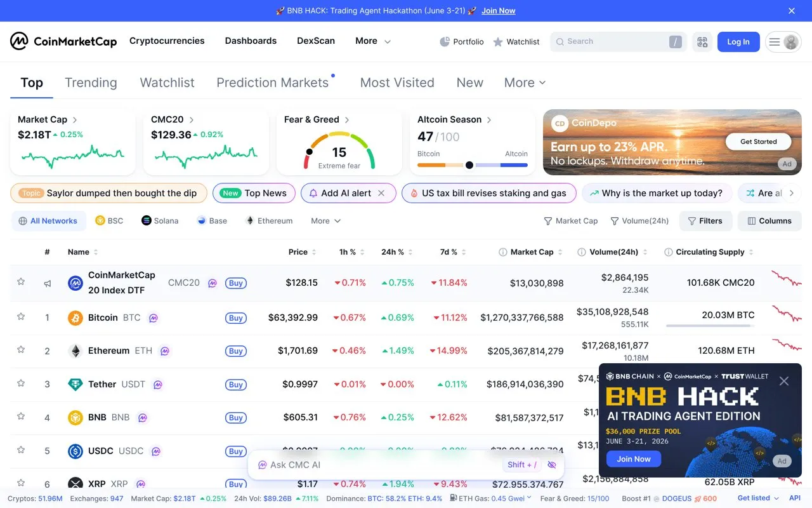Screen dimensions: 812x508
Task: Show more topic chips with right arrow
Action: (791, 193)
